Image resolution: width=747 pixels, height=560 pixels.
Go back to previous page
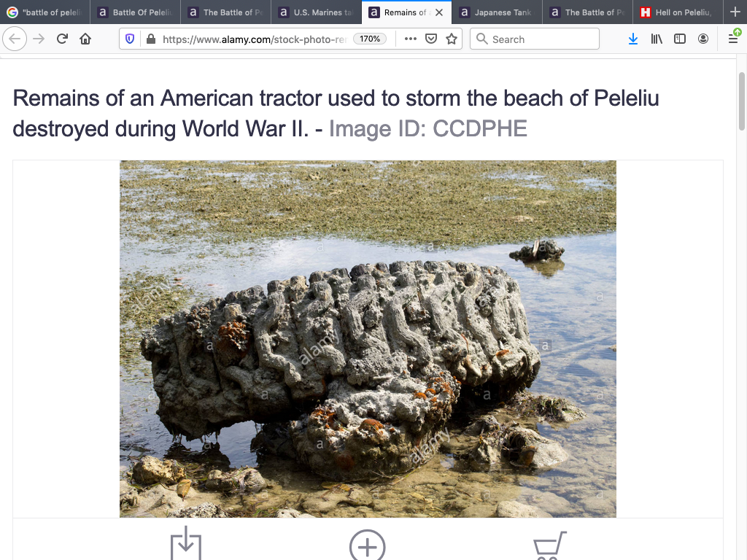(x=15, y=39)
